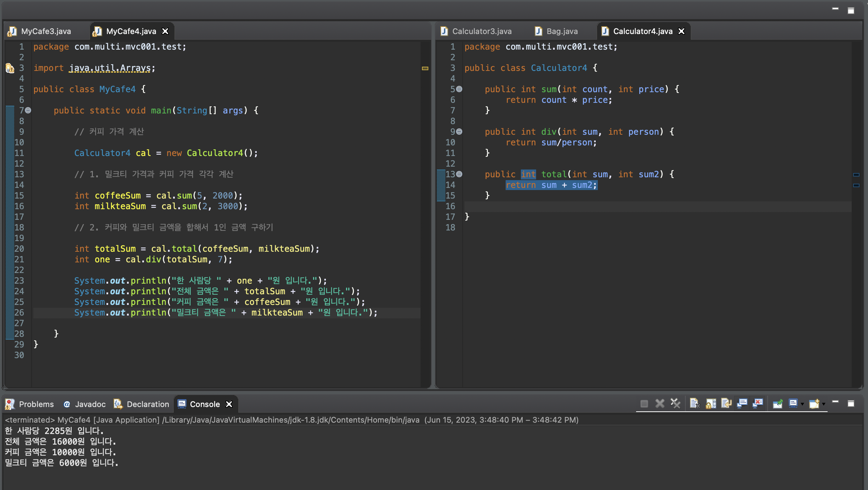Click Show Console on standard error icon
The height and width of the screenshot is (490, 868).
758,403
